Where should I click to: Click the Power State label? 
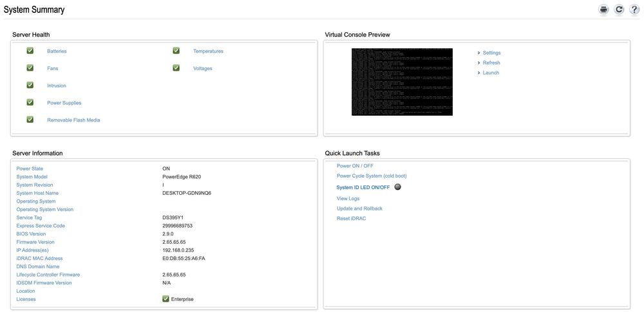(30, 169)
